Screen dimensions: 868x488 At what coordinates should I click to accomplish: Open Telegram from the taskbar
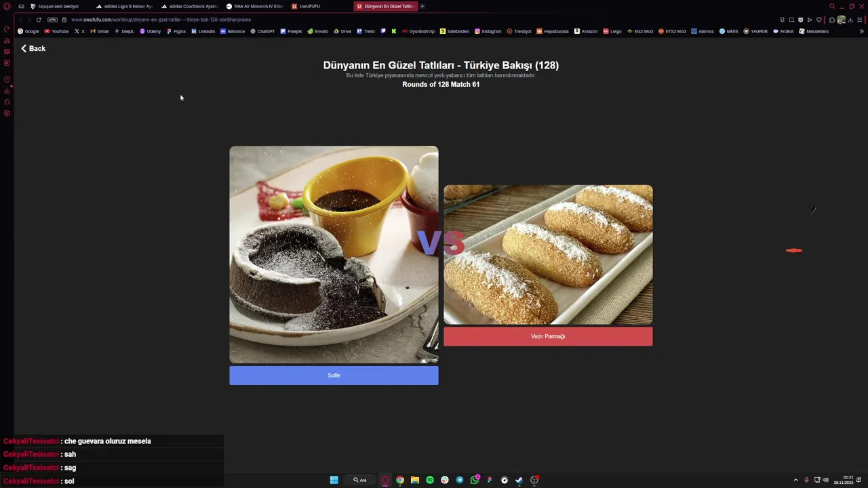[460, 480]
